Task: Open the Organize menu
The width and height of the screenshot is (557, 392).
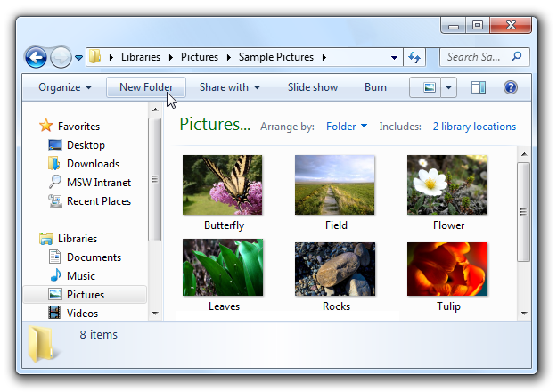Action: click(x=65, y=87)
